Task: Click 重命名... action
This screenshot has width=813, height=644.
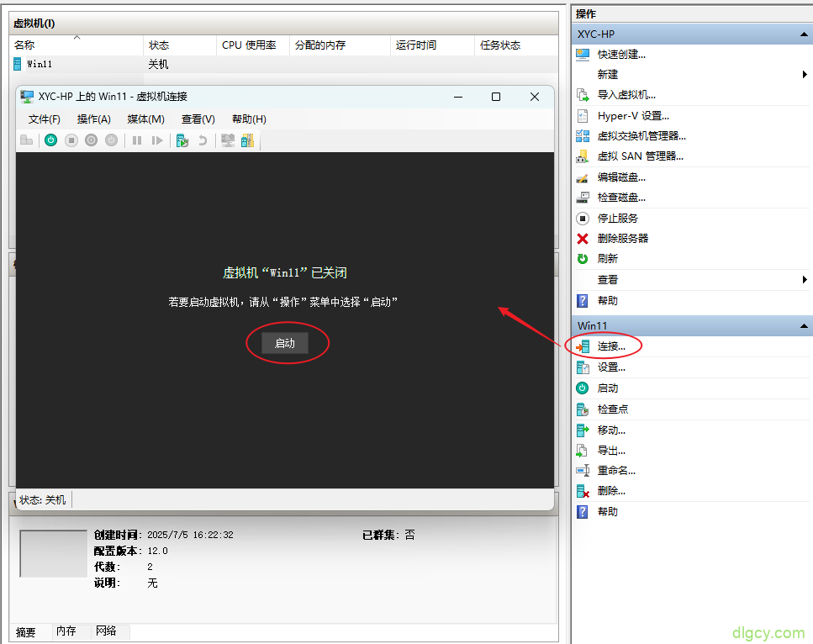Action: (616, 470)
